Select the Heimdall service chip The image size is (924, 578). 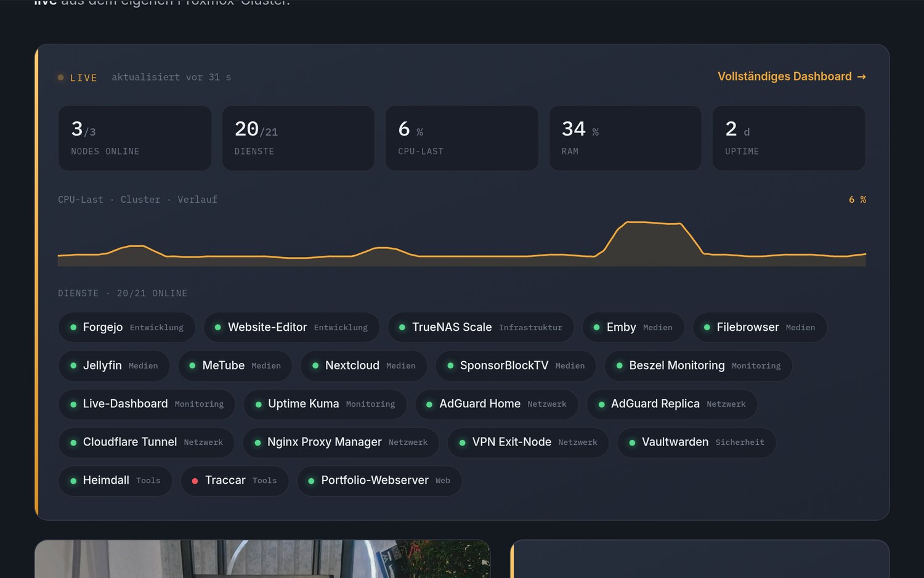(x=116, y=480)
